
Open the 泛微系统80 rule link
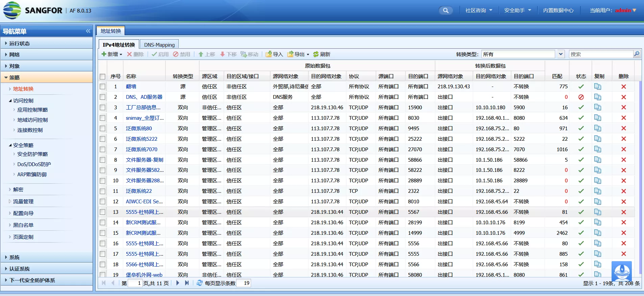pos(139,129)
